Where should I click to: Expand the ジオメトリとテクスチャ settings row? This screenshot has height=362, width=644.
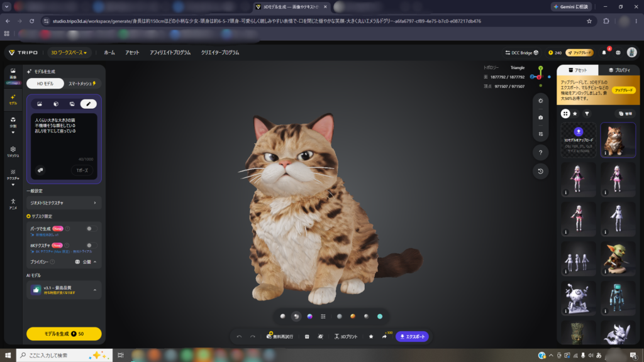(x=64, y=203)
